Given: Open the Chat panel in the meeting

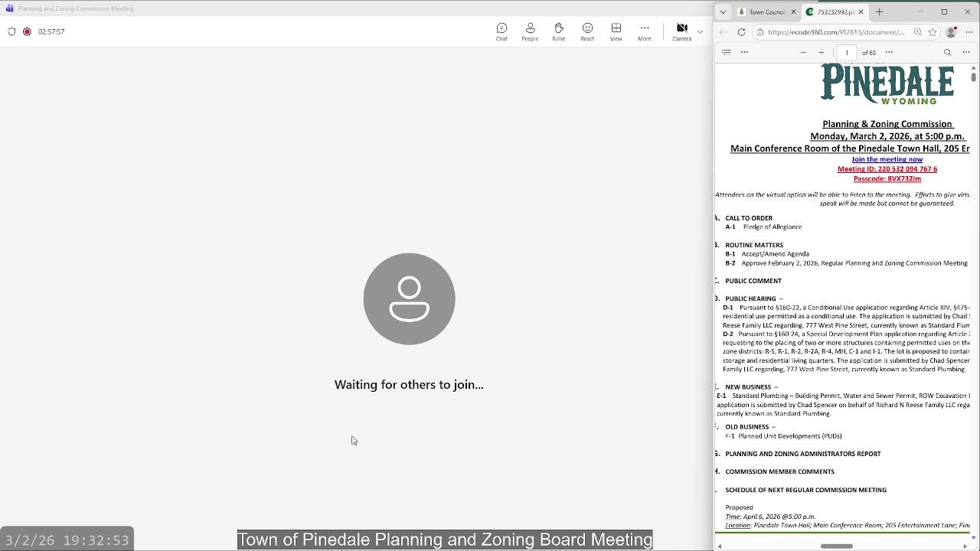Looking at the screenshot, I should coord(501,31).
